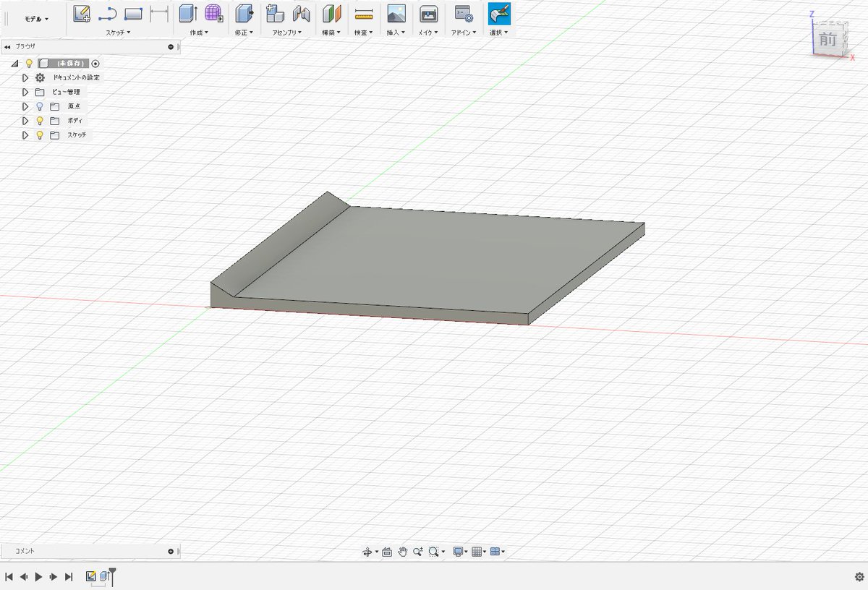868x590 pixels.
Task: Select ビュー管理 in browser tree
Action: coord(67,92)
